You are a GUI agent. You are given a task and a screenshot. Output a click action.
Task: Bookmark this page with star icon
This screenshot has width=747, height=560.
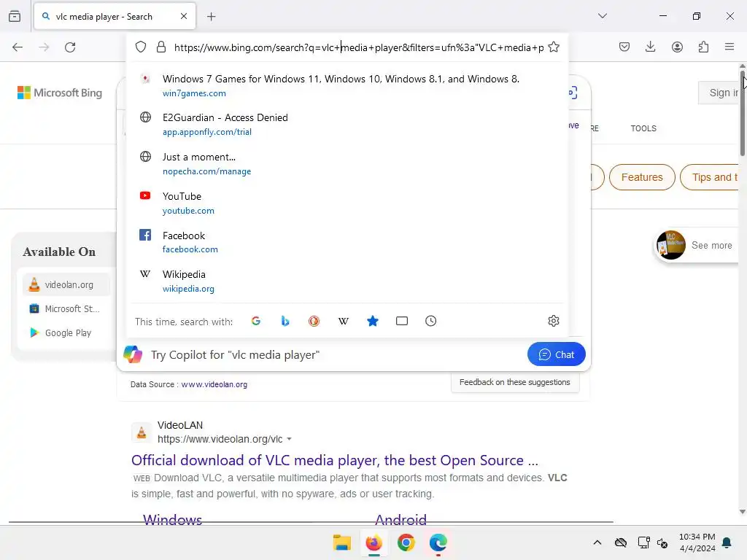click(554, 47)
